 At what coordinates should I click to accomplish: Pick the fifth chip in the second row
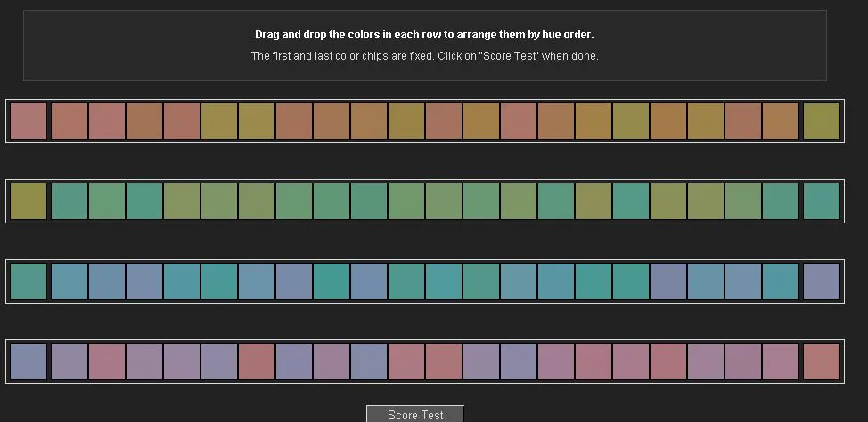pos(182,201)
